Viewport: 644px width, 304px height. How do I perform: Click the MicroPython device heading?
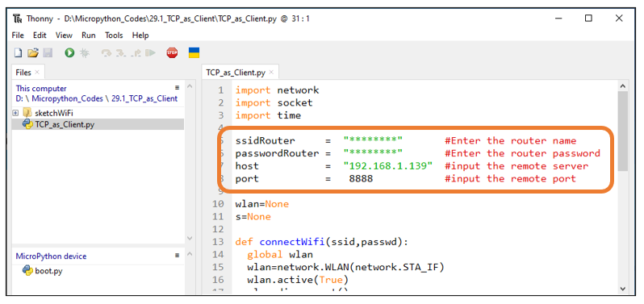click(x=51, y=256)
